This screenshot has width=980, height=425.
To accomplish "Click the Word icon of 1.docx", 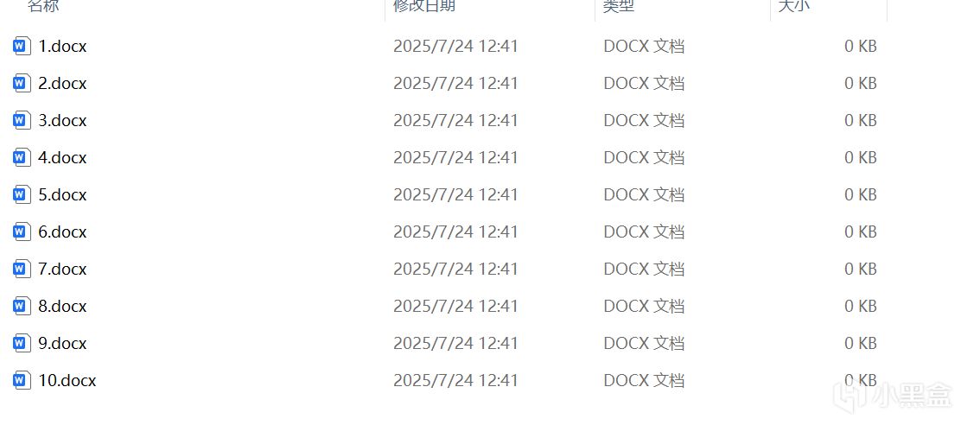I will click(x=22, y=47).
